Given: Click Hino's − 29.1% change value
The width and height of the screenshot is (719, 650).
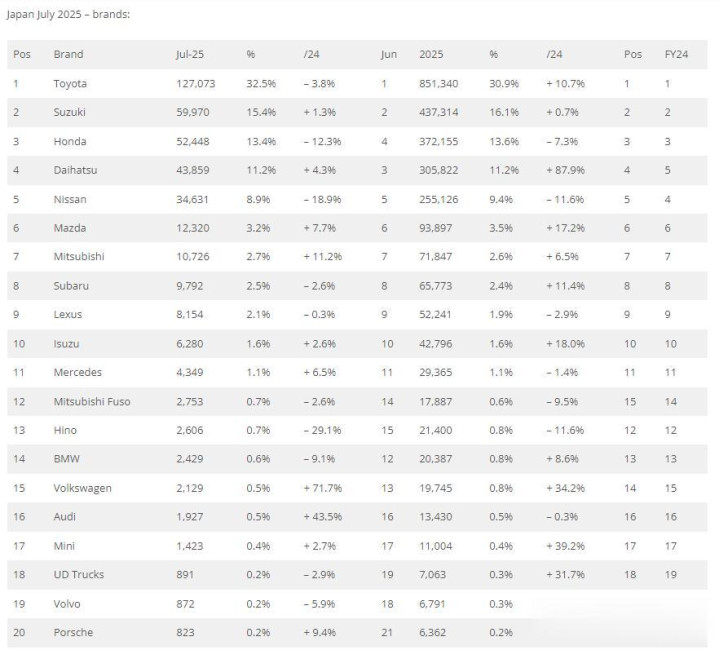Looking at the screenshot, I should (x=322, y=430).
